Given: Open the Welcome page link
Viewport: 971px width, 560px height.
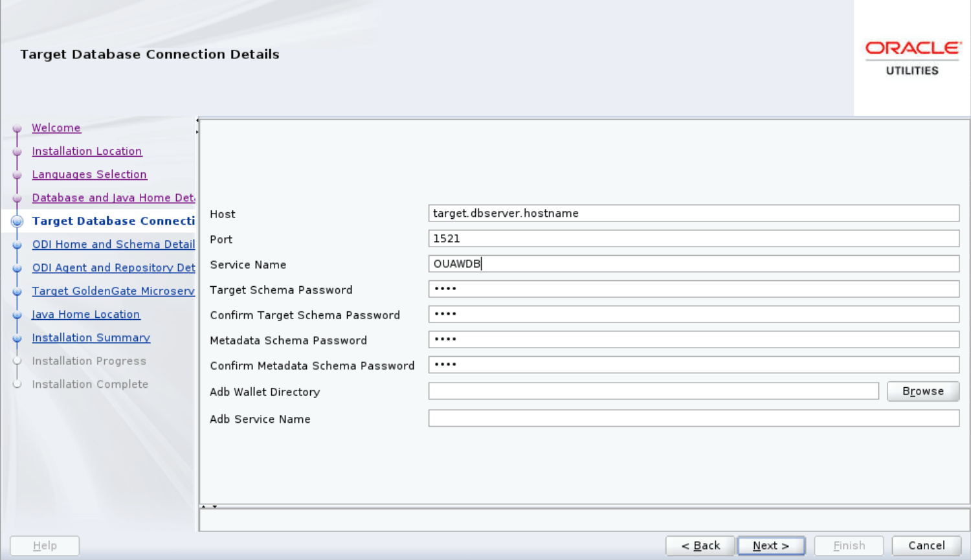Looking at the screenshot, I should (x=56, y=128).
